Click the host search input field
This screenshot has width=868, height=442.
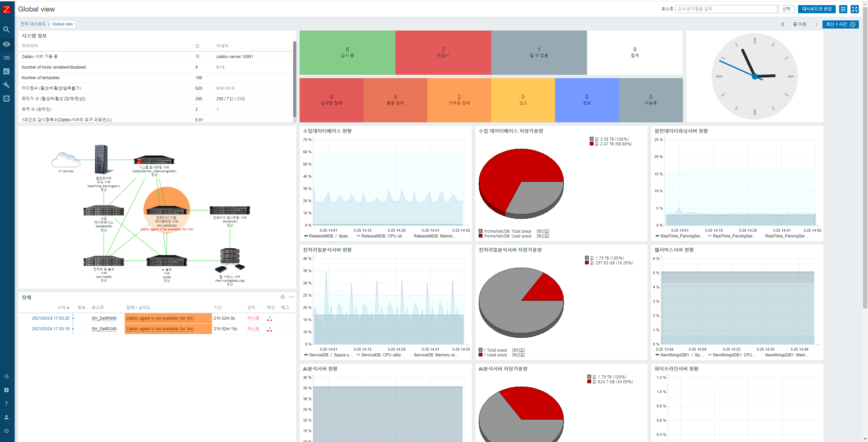pyautogui.click(x=726, y=9)
